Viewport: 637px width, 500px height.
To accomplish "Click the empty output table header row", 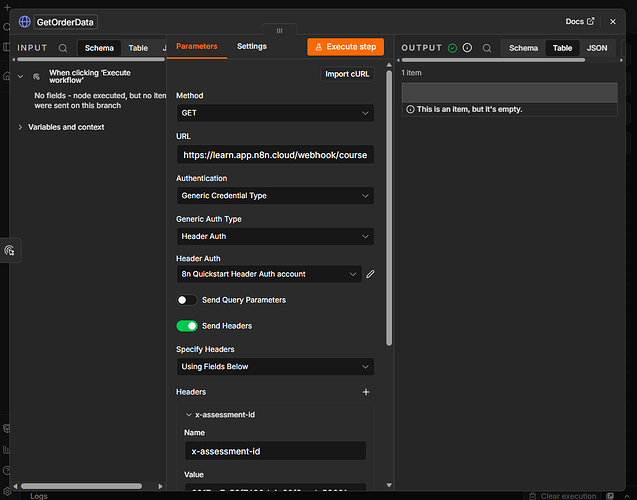I will pyautogui.click(x=509, y=92).
